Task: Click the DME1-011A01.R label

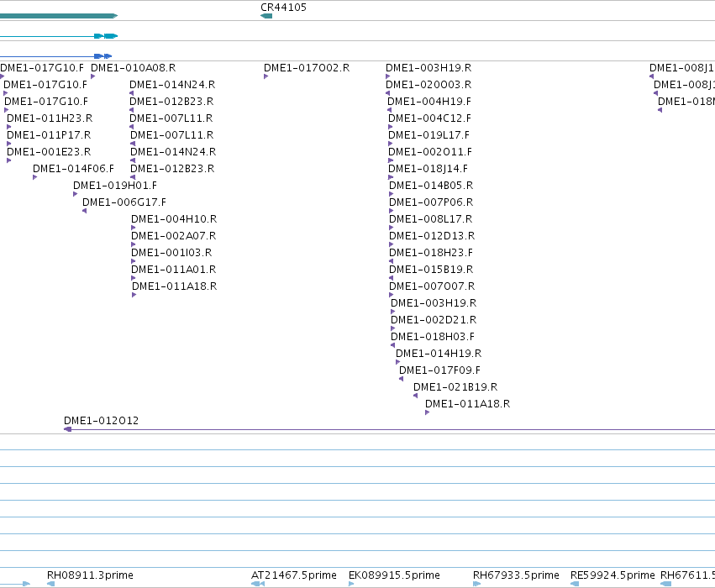Action: (x=174, y=270)
